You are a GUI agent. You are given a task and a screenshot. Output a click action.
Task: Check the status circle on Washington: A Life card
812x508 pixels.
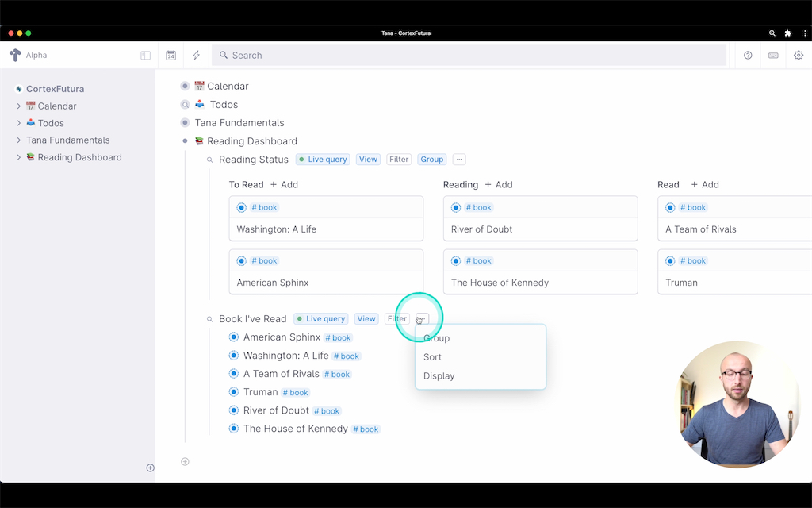point(242,208)
